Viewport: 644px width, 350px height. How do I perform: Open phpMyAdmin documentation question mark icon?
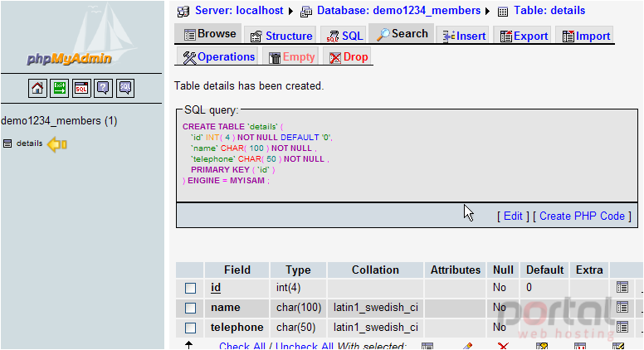[x=103, y=88]
